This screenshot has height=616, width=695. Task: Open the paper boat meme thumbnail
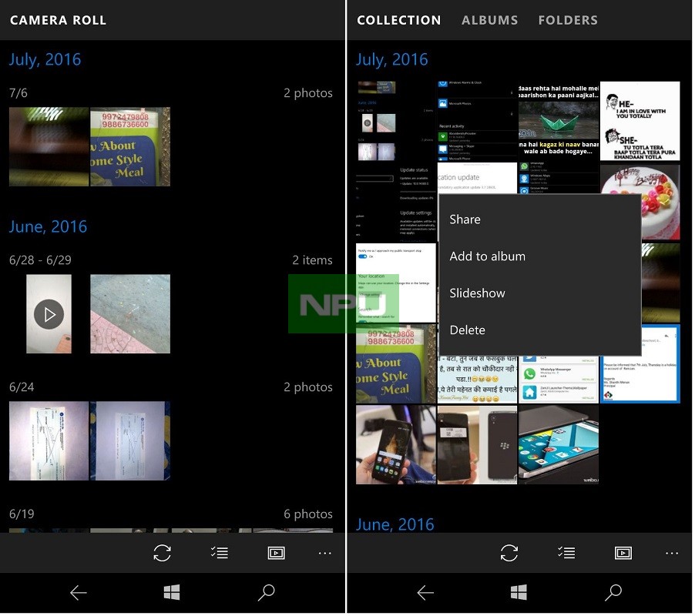(559, 122)
